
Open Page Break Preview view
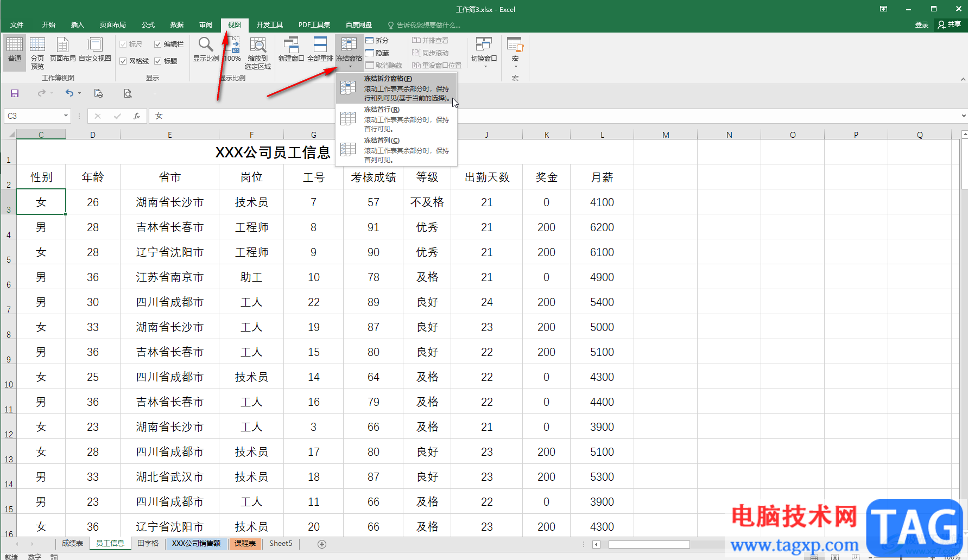coord(37,53)
